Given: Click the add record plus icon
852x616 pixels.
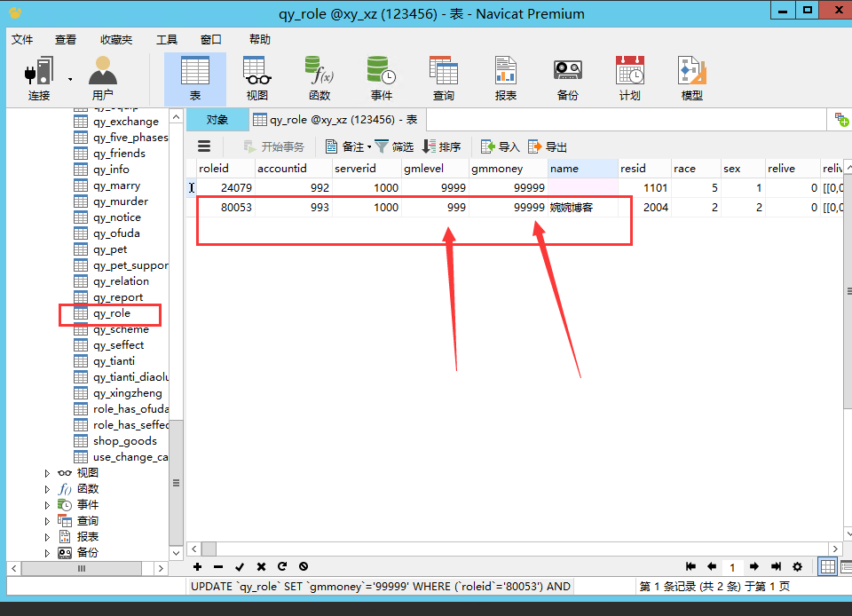Looking at the screenshot, I should click(197, 566).
